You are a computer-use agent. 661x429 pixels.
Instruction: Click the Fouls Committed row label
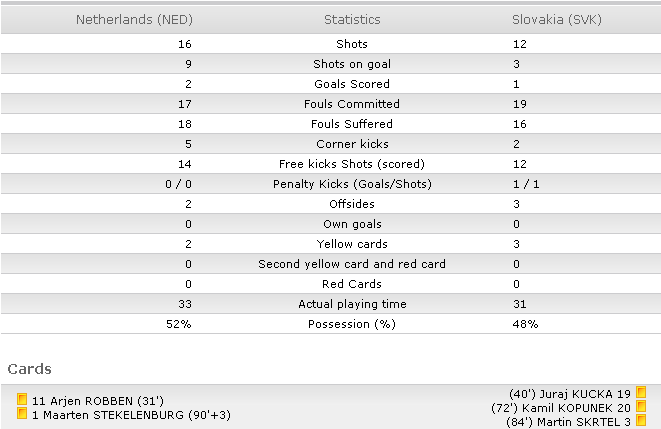pyautogui.click(x=352, y=104)
